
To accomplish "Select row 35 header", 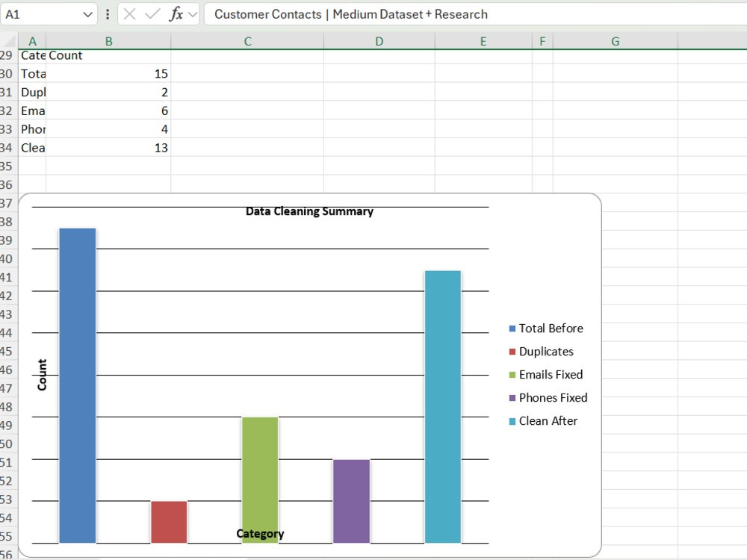I will [8, 167].
